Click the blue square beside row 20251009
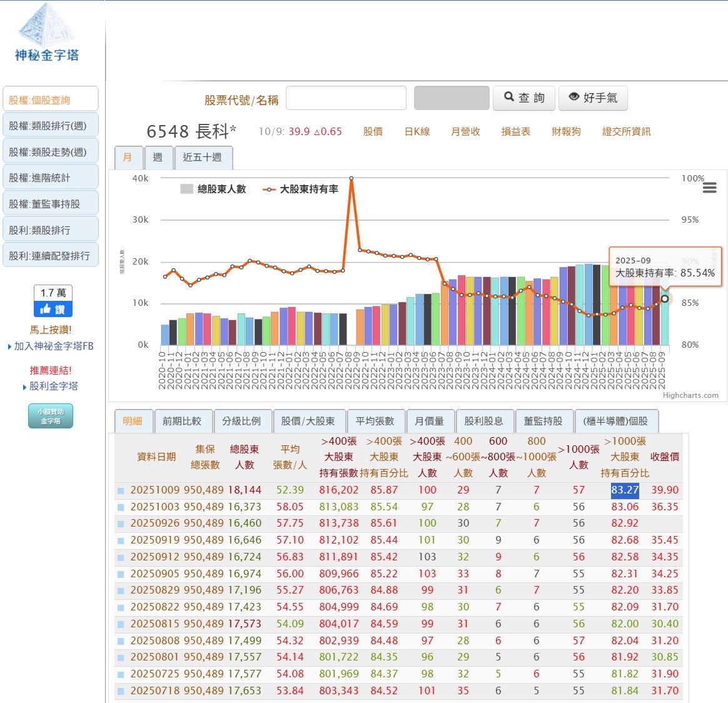Viewport: 728px width, 703px height. (x=121, y=491)
